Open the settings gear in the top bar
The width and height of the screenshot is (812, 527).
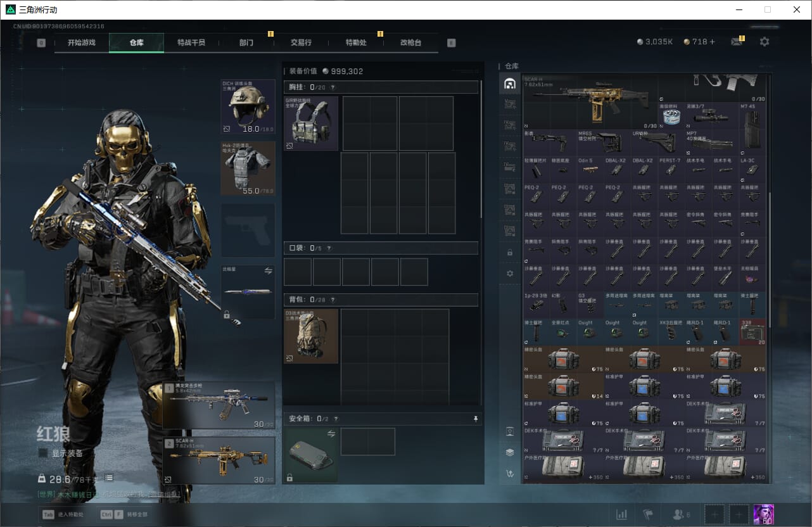click(x=764, y=42)
